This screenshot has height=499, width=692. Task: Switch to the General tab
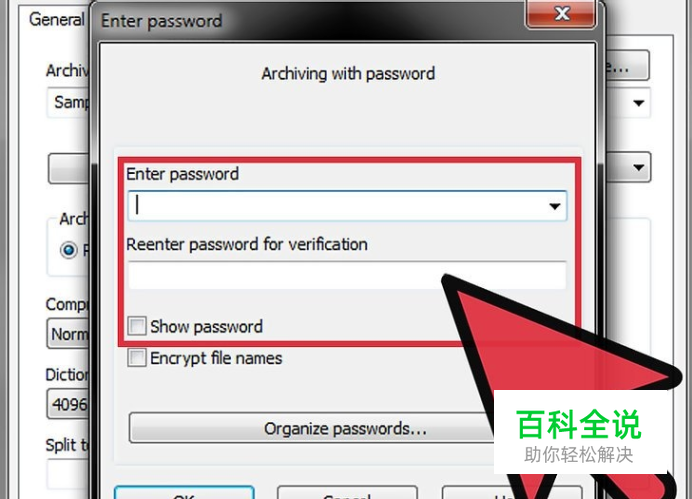coord(56,19)
